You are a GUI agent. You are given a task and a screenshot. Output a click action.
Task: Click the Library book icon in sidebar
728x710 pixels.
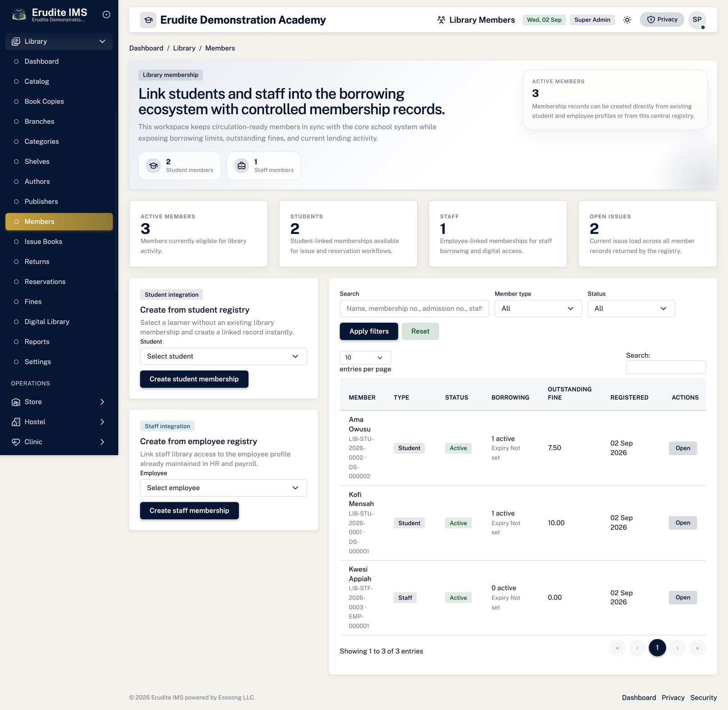tap(16, 41)
